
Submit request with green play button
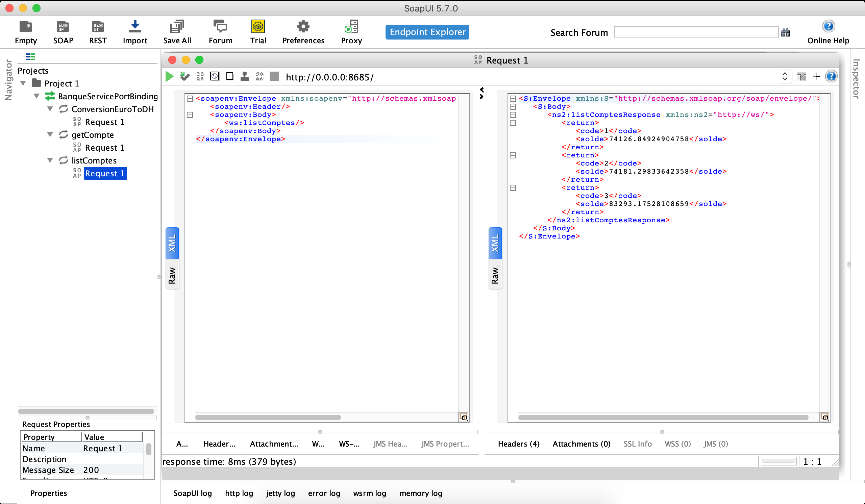[169, 76]
